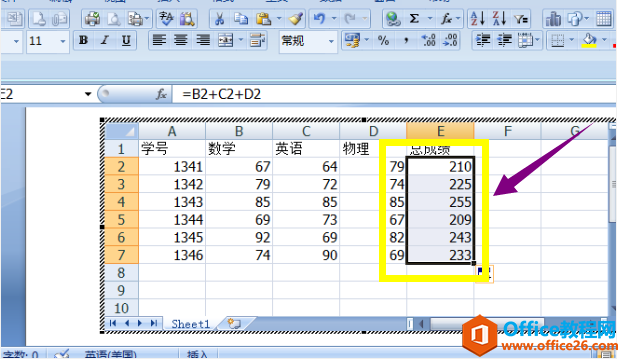This screenshot has height=363, width=625.
Task: Sort descending Z to A
Action: [499, 19]
